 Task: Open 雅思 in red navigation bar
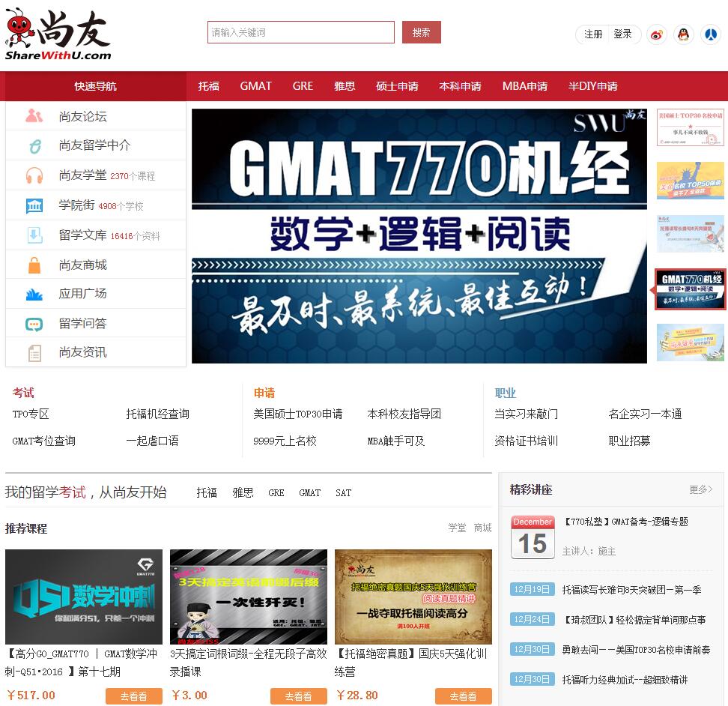[345, 86]
